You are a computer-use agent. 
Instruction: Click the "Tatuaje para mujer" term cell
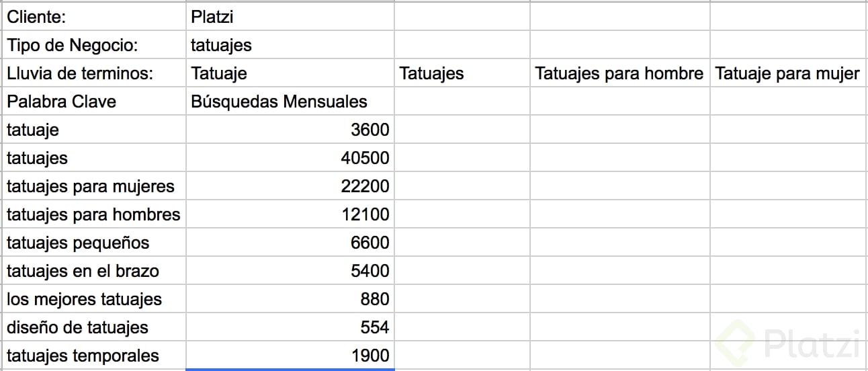787,73
